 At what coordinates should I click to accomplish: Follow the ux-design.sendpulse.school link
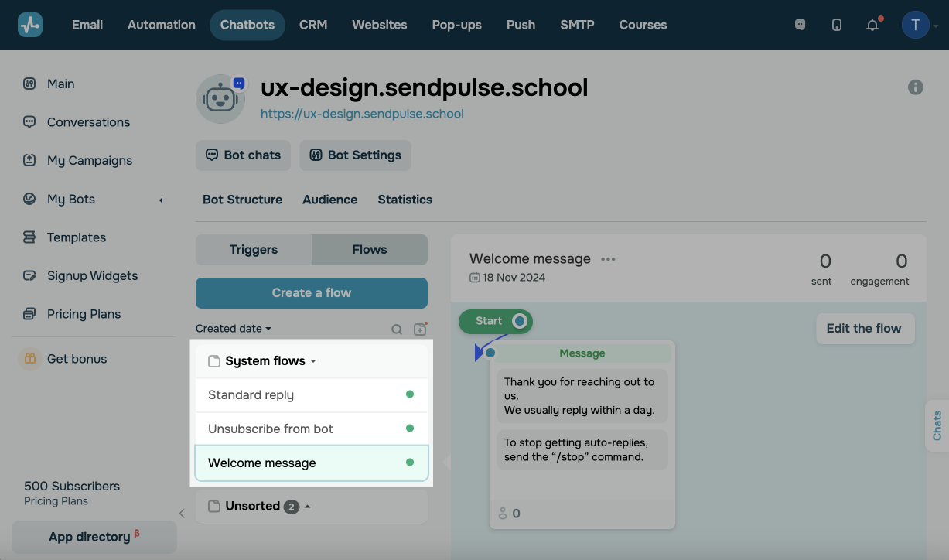click(362, 114)
